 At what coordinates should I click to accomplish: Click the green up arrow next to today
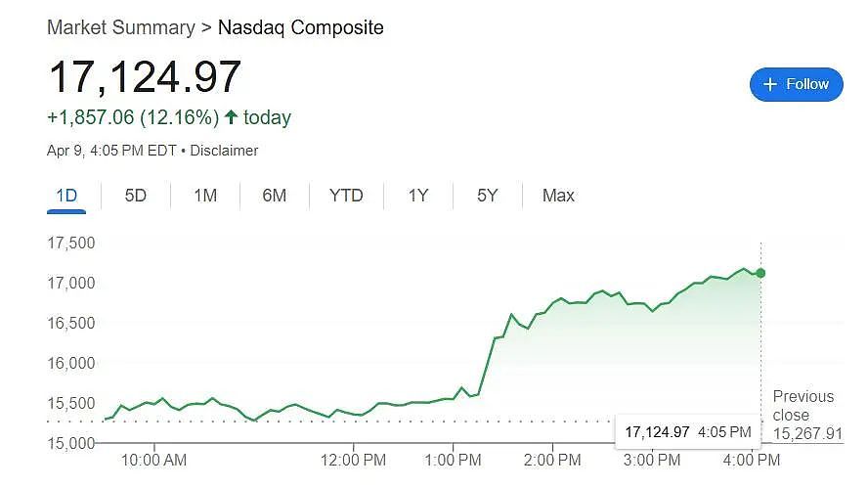pos(232,117)
